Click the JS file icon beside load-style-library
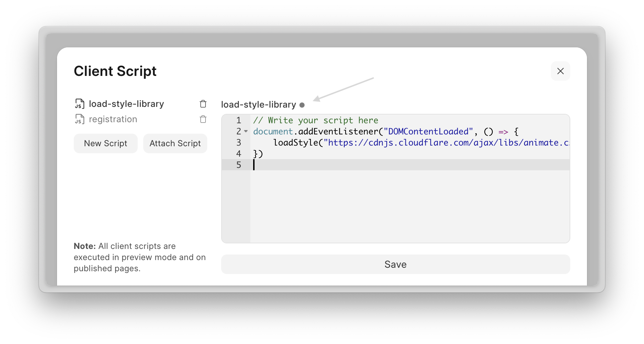 pos(80,104)
